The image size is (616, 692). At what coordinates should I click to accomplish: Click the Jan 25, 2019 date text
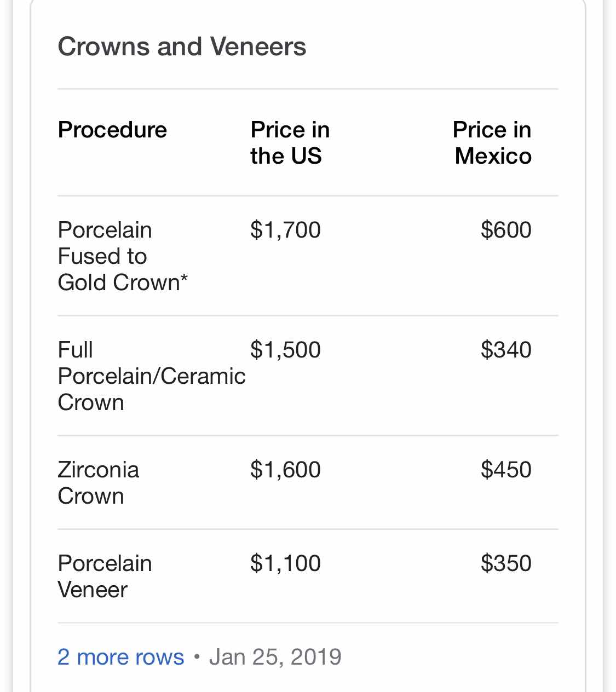275,656
